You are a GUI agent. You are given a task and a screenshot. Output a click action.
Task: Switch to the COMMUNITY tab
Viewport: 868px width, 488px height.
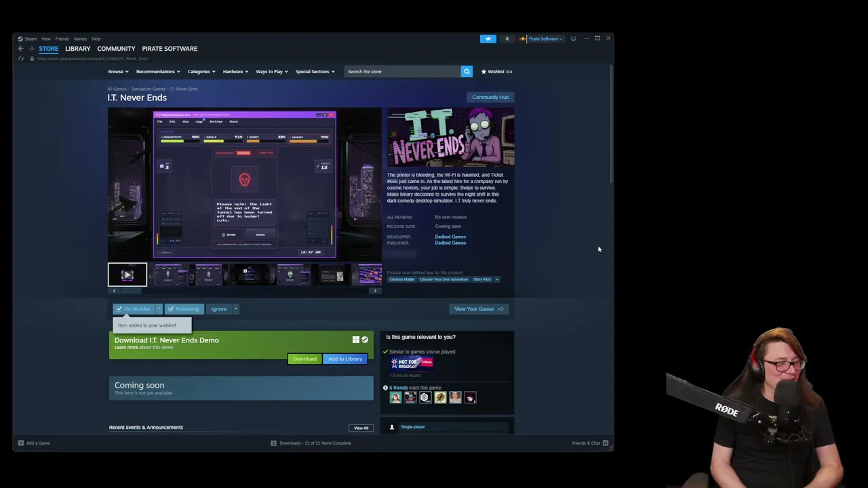116,49
